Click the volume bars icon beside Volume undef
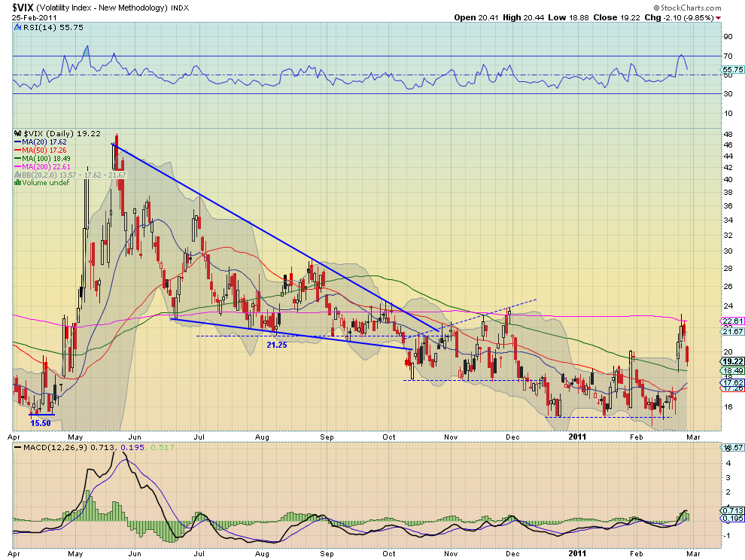This screenshot has width=745, height=560. click(x=17, y=183)
